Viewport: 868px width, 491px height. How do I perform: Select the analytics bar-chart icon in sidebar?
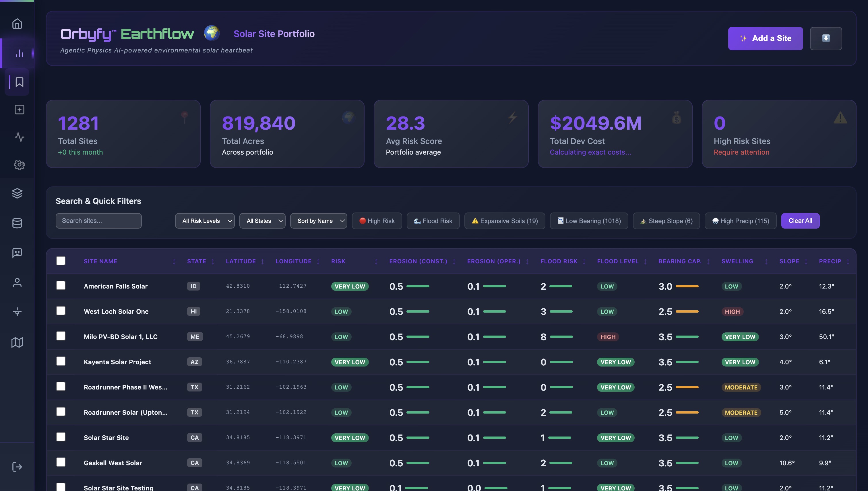[19, 53]
